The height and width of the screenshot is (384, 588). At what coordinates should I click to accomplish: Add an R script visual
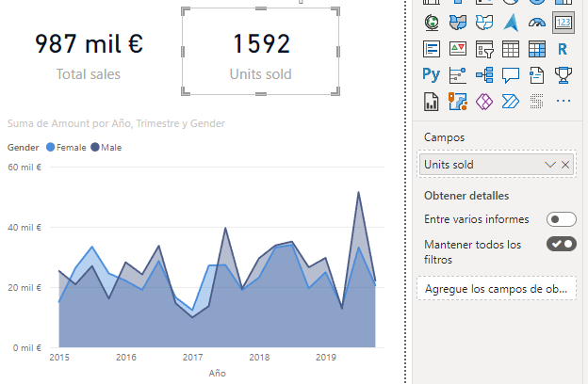563,48
